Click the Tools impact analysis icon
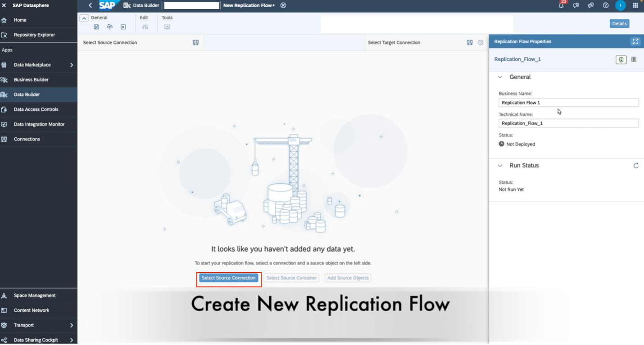Image resolution: width=644 pixels, height=345 pixels. [167, 27]
